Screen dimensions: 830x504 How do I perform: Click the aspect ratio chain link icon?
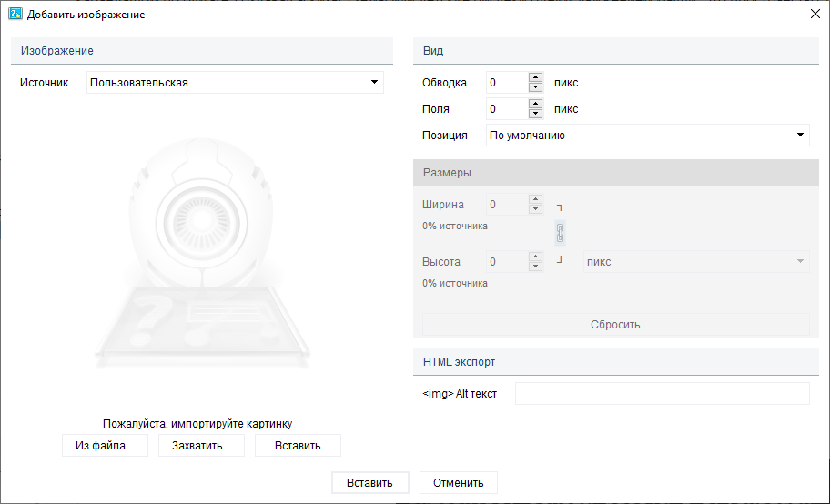pyautogui.click(x=561, y=233)
